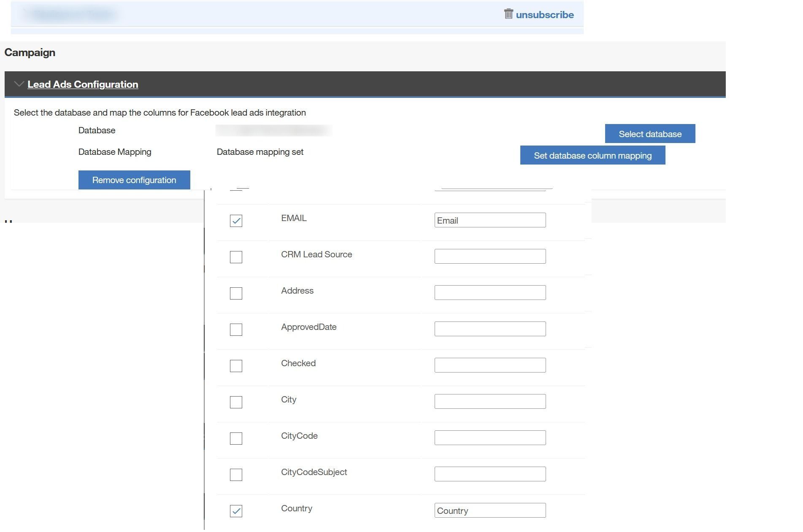Click Set database column mapping button
This screenshot has height=532, width=803.
(x=592, y=155)
